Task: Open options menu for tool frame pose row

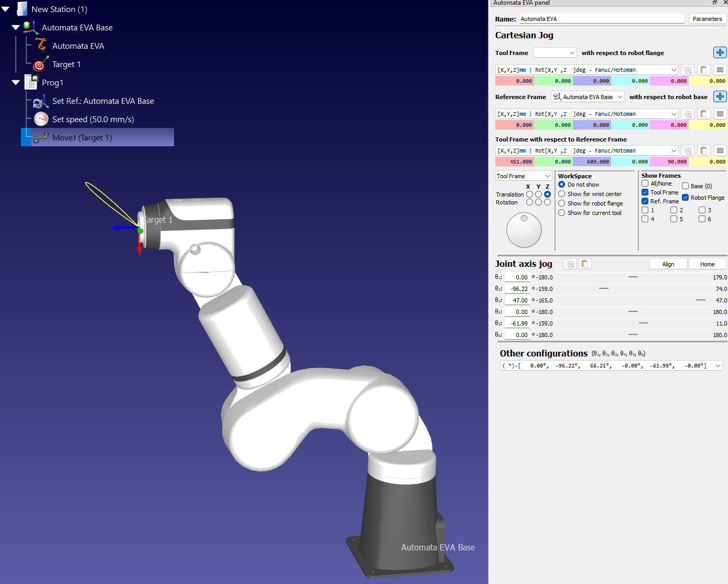Action: click(x=720, y=70)
